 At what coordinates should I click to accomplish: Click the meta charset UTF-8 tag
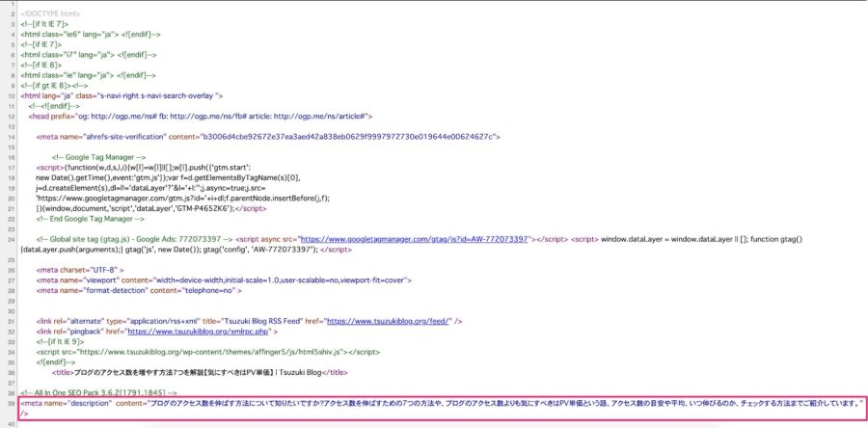pos(80,271)
